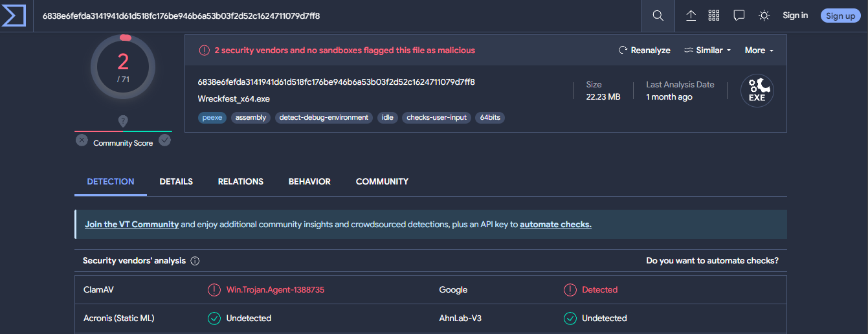Click the VirusTotal logo icon
This screenshot has width=868, height=334.
tap(14, 16)
